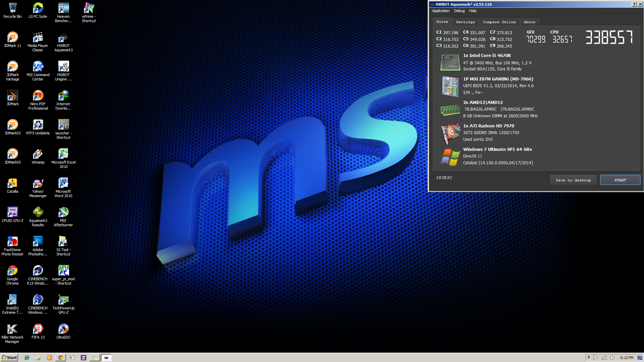Screen dimensions: 644x362
Task: Select super_pi_mod shortcut icon
Action: click(x=63, y=275)
